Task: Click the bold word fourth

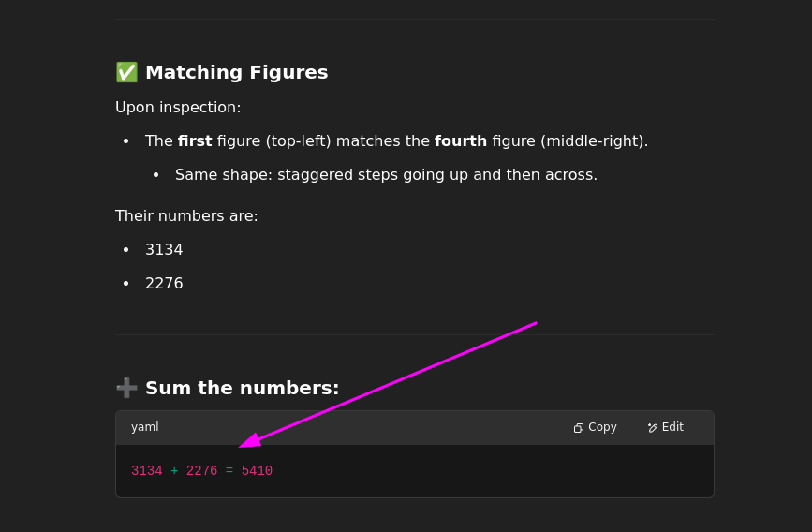Action: [x=461, y=140]
